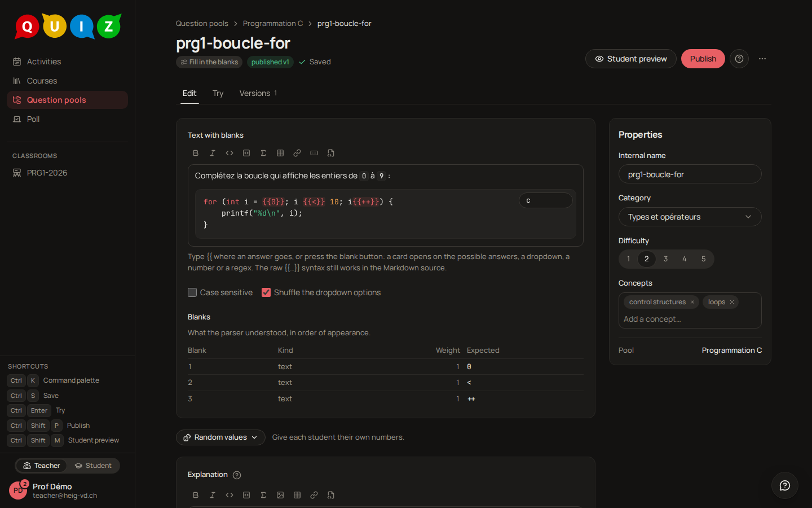Open the more options ellipsis menu
This screenshot has width=812, height=508.
pos(762,59)
